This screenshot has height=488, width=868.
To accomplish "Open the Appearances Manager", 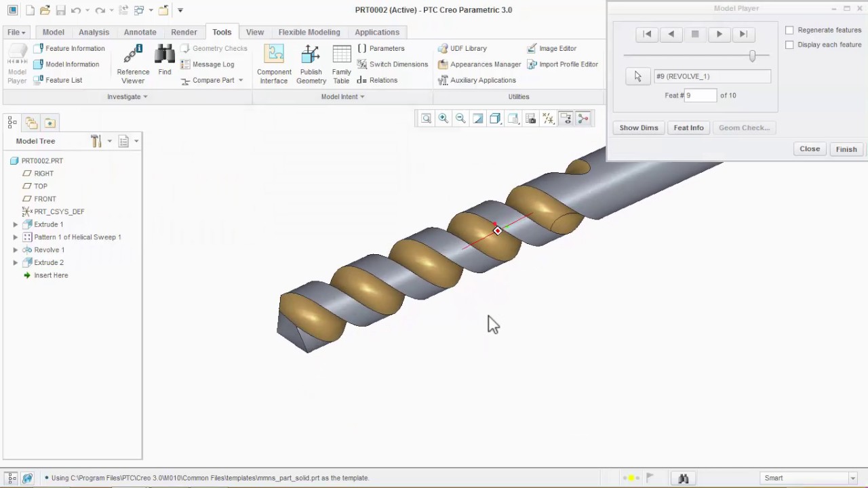I will 479,64.
